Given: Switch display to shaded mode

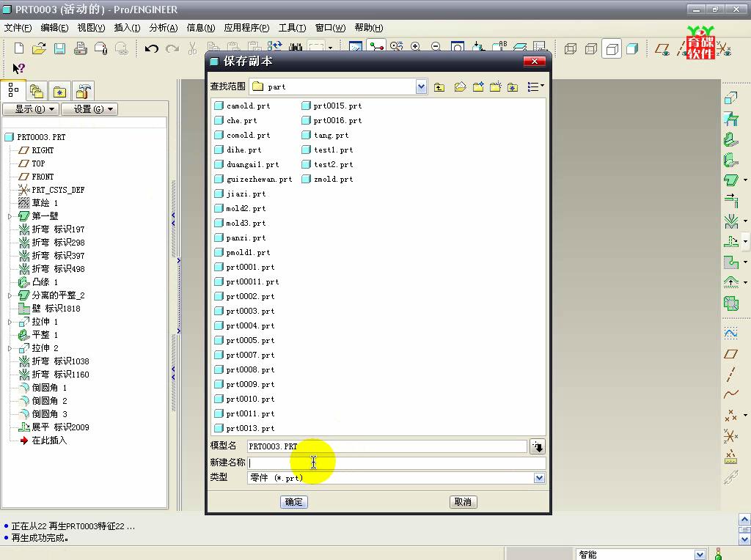Looking at the screenshot, I should [x=632, y=48].
